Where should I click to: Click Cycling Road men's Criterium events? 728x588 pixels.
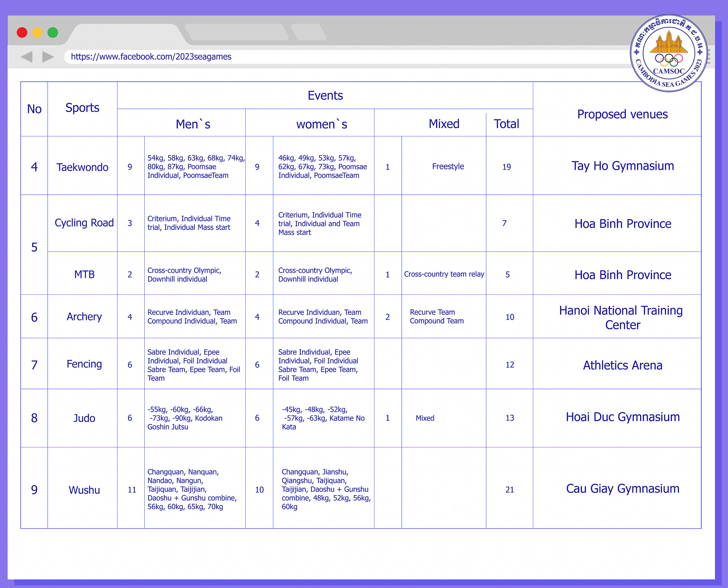[x=189, y=223]
